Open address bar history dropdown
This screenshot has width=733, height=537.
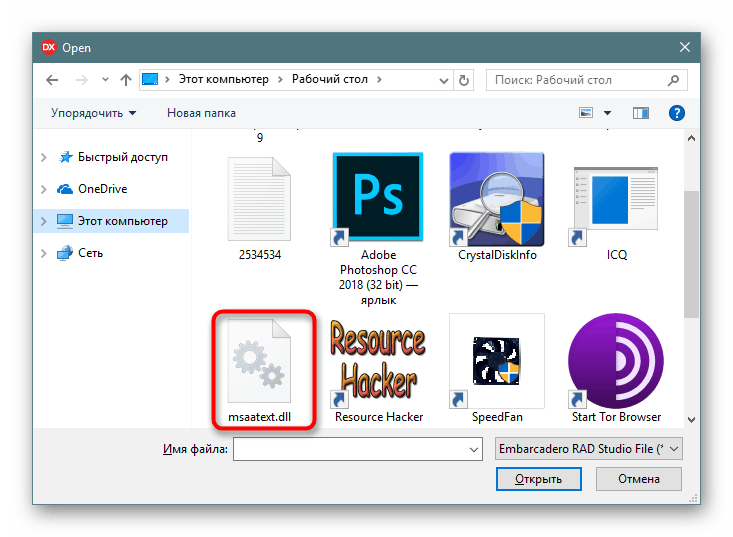point(444,80)
